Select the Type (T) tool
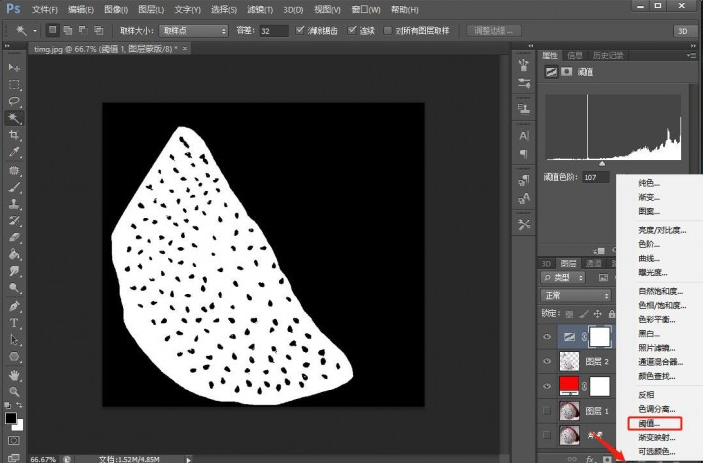703x463 pixels. pyautogui.click(x=15, y=323)
